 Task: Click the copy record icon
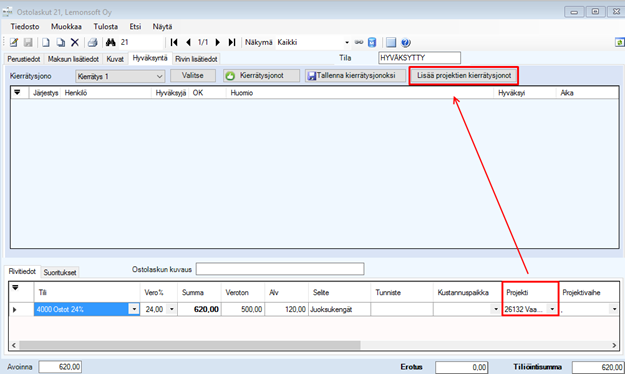pos(60,42)
